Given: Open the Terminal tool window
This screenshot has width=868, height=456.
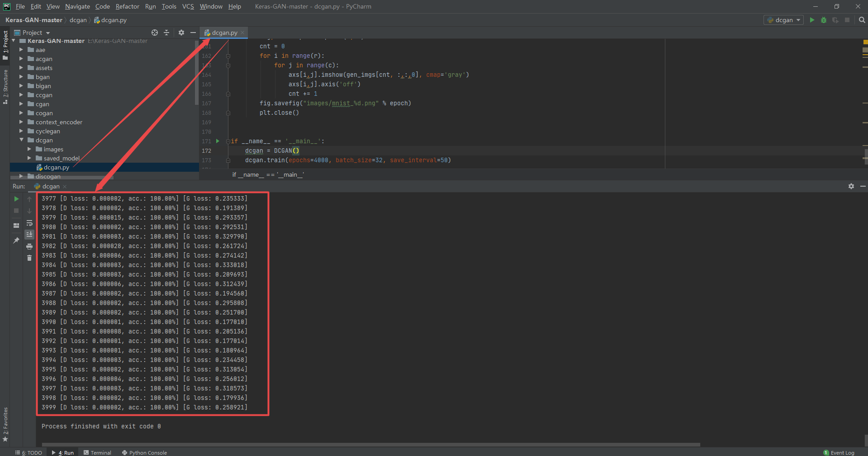Looking at the screenshot, I should point(98,452).
